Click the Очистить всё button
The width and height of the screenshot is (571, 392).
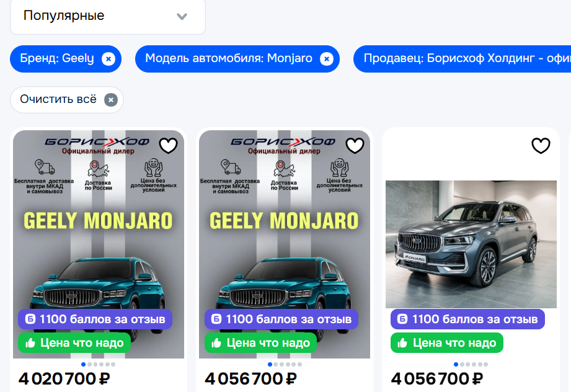point(67,100)
